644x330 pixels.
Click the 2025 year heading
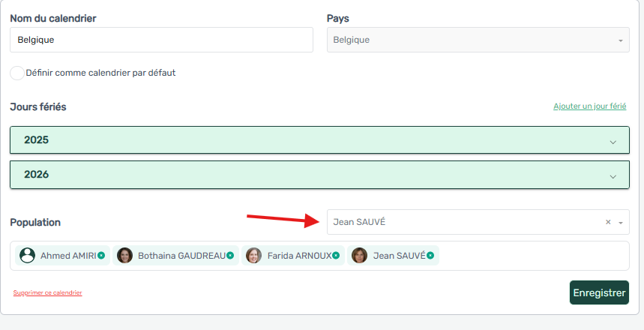(37, 139)
